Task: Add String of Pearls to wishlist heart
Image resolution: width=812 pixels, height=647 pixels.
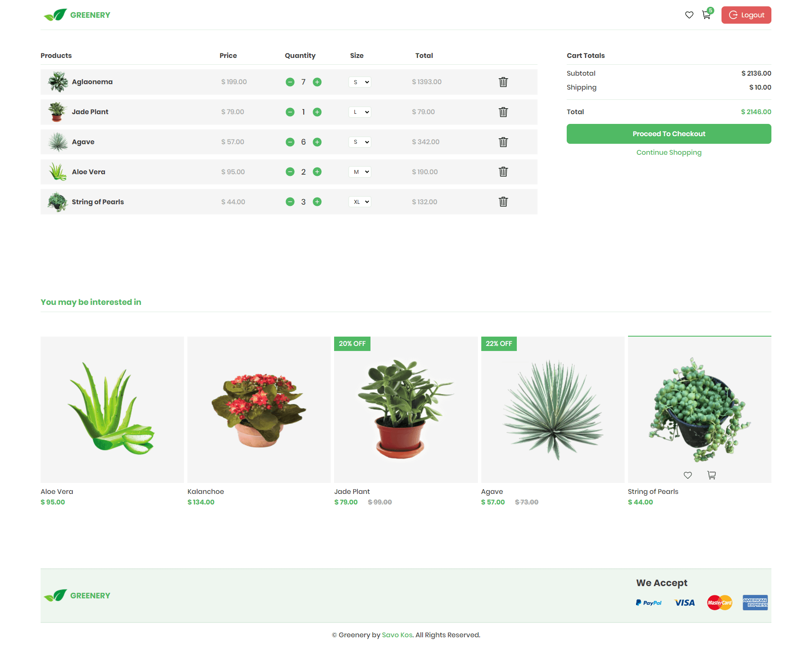Action: [688, 475]
